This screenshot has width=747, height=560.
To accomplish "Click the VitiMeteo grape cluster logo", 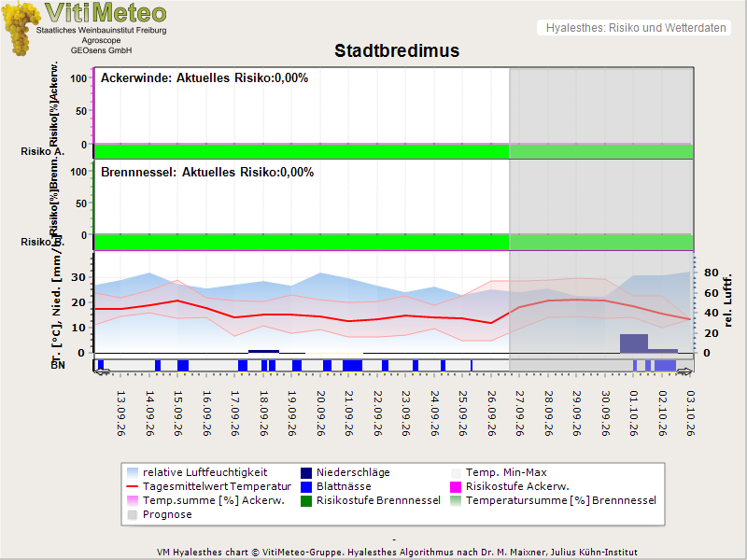I will tap(19, 29).
